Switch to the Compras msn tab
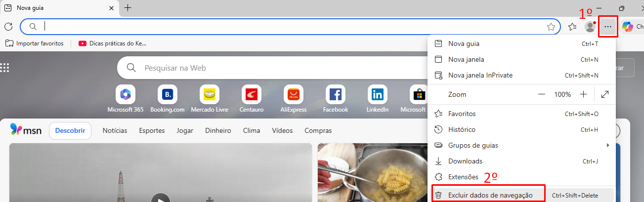The height and width of the screenshot is (202, 644). (318, 131)
